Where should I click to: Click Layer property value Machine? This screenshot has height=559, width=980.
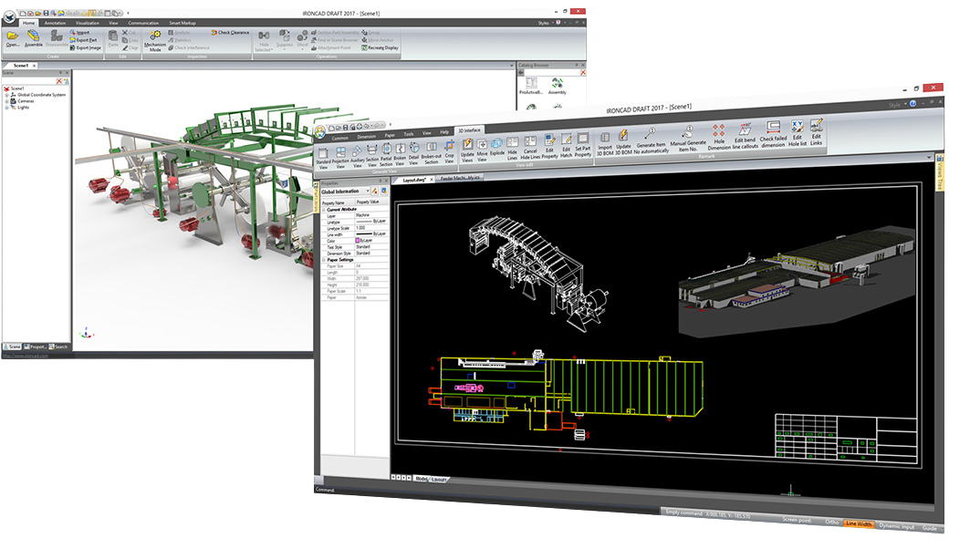pyautogui.click(x=372, y=215)
